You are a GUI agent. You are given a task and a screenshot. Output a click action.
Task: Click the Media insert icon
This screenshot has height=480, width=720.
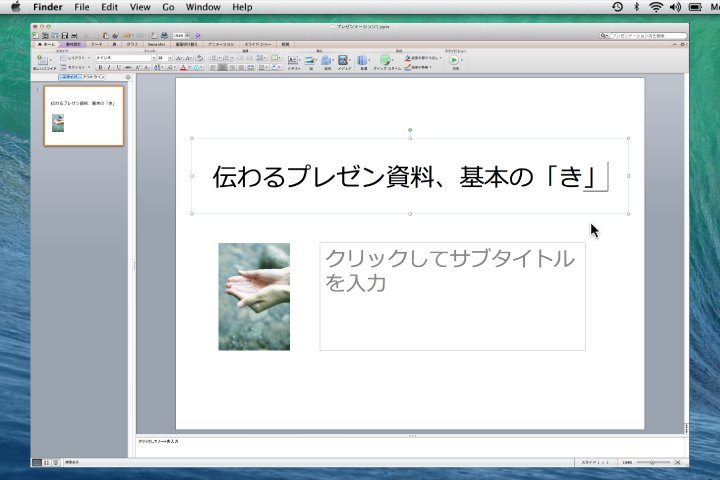(343, 60)
